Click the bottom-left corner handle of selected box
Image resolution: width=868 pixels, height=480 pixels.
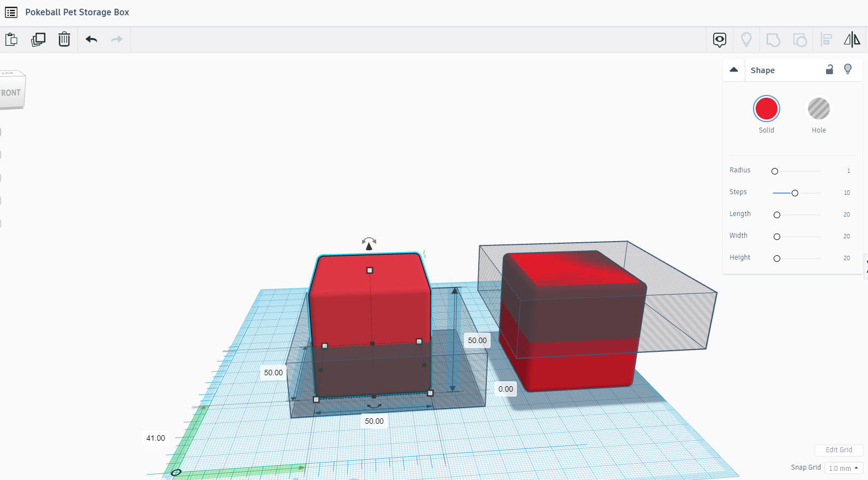[316, 399]
